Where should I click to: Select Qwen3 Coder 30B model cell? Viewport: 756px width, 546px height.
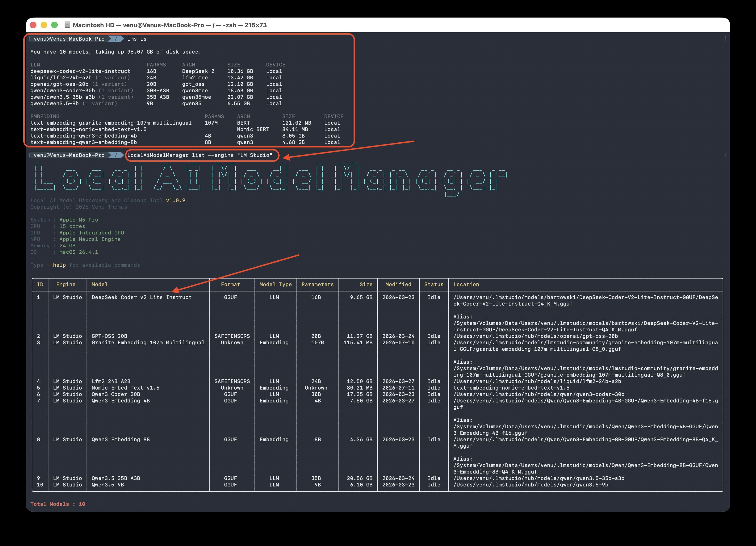[x=116, y=394]
